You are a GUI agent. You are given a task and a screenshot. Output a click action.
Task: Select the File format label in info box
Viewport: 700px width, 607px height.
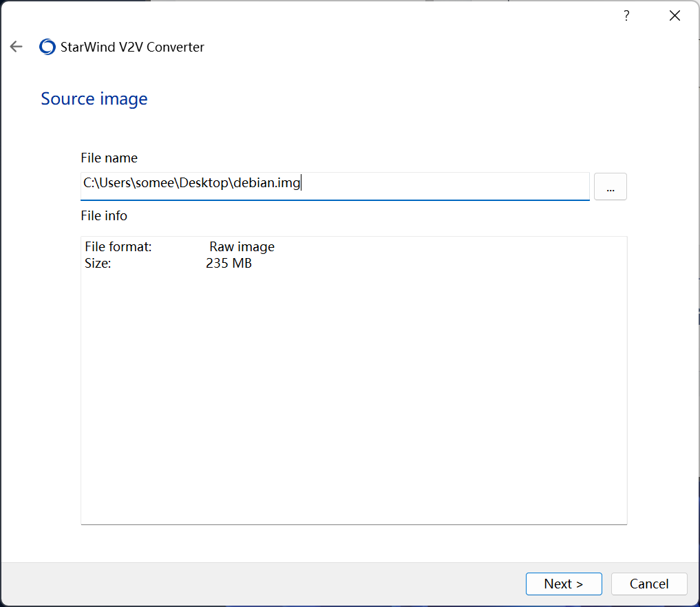tap(118, 246)
